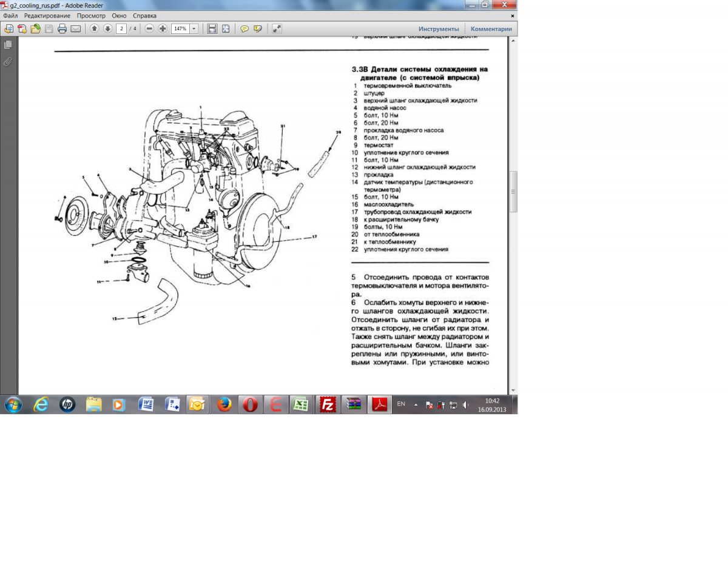Click the Send by email envelope icon

[x=75, y=28]
